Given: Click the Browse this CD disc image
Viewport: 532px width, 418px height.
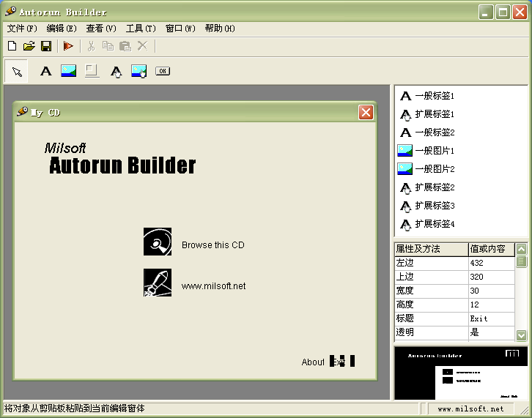Looking at the screenshot, I should click(x=158, y=242).
